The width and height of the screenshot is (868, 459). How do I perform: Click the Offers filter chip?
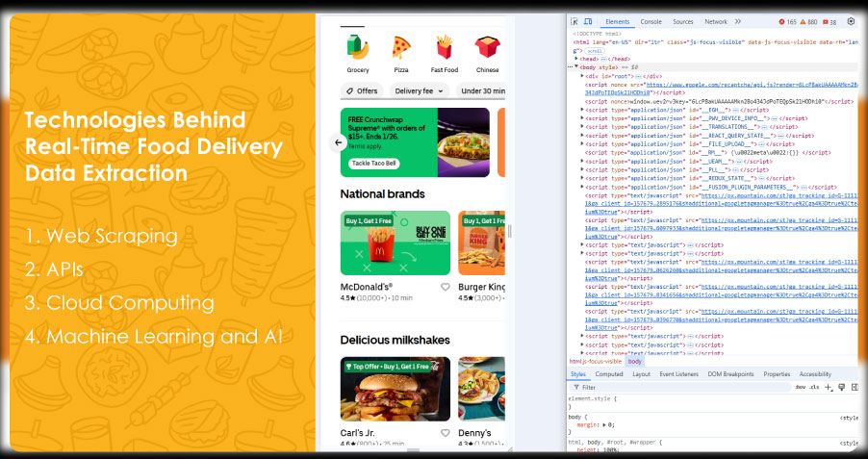[x=362, y=90]
